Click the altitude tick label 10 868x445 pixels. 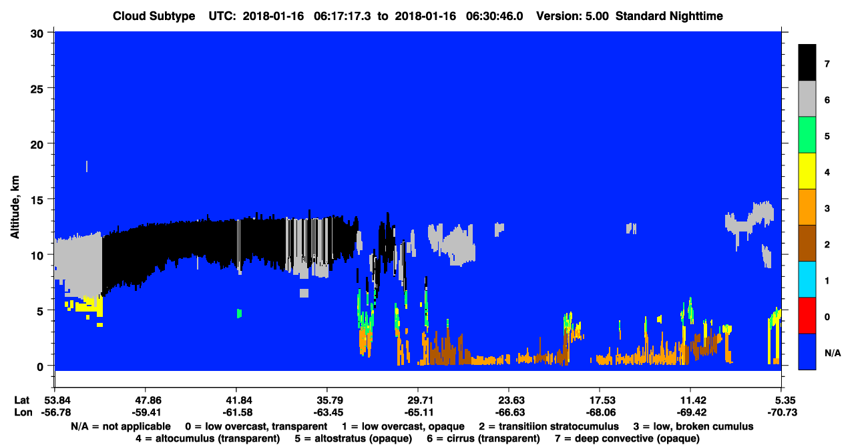[39, 255]
